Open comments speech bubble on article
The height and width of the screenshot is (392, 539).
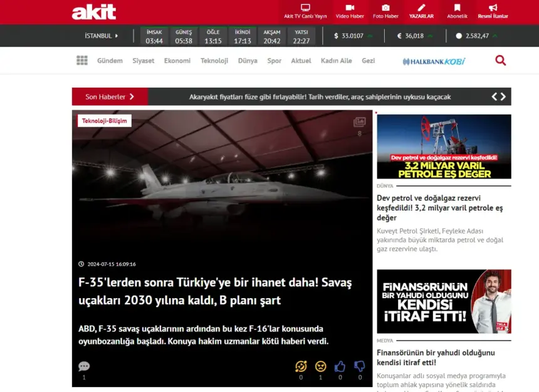[x=84, y=366]
